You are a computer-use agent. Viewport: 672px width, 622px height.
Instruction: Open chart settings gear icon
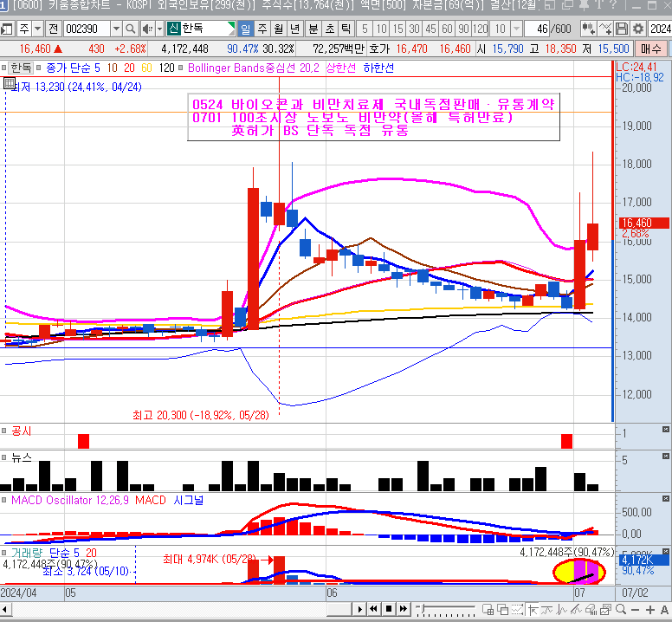[x=638, y=29]
